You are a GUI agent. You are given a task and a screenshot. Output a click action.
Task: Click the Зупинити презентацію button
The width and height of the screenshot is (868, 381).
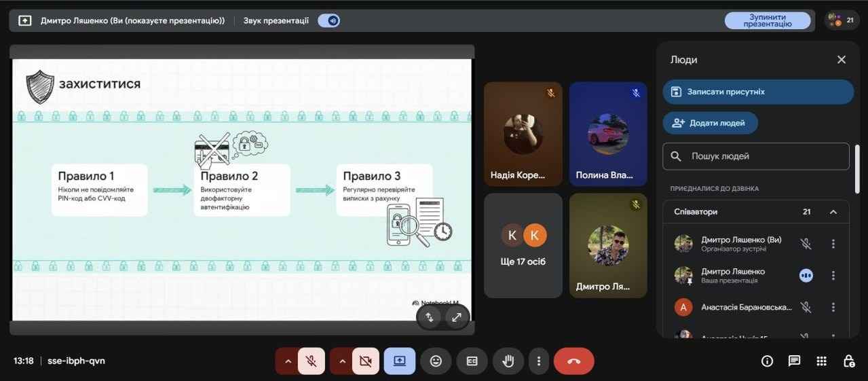click(767, 20)
